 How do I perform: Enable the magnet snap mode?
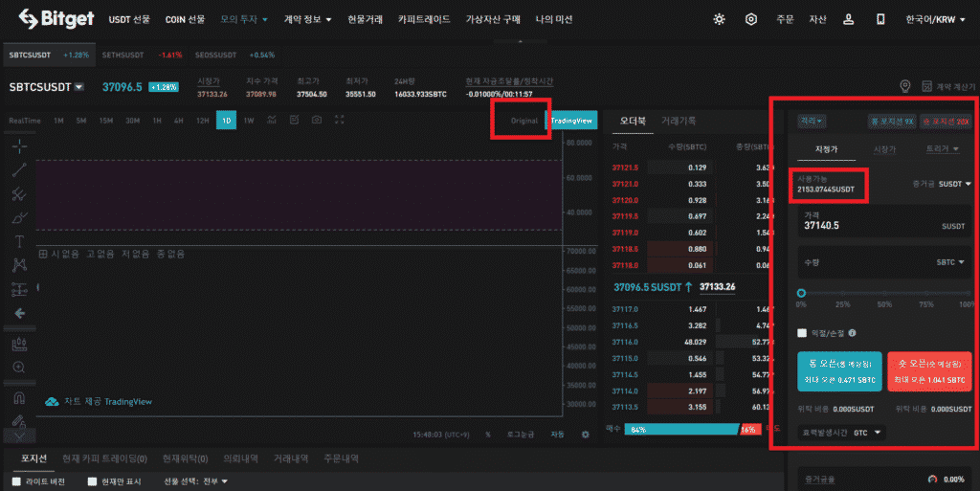19,398
